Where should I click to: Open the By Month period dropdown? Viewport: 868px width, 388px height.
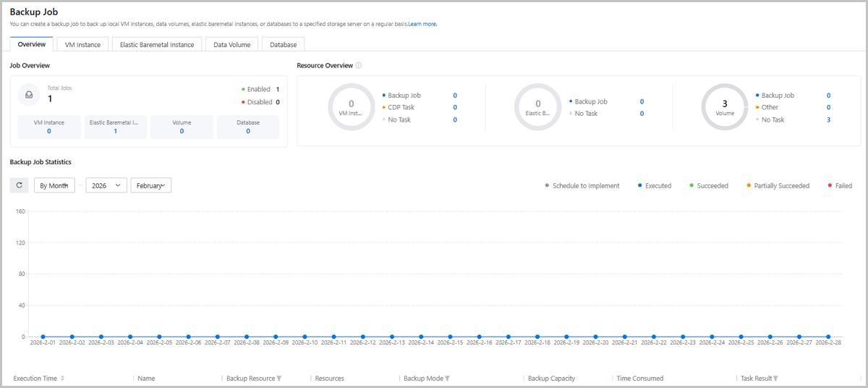click(x=55, y=186)
